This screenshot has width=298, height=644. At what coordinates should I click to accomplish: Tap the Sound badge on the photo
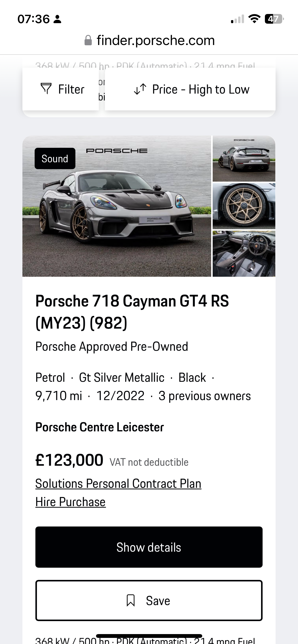[55, 158]
